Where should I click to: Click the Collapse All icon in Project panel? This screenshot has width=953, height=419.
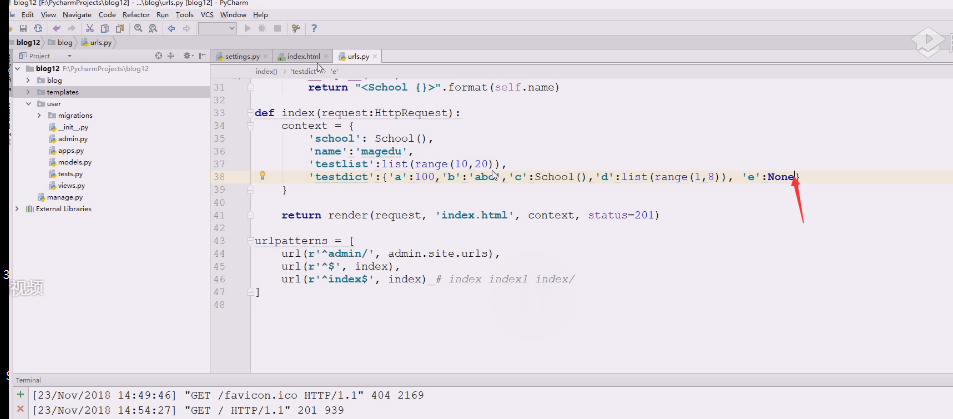pyautogui.click(x=171, y=55)
